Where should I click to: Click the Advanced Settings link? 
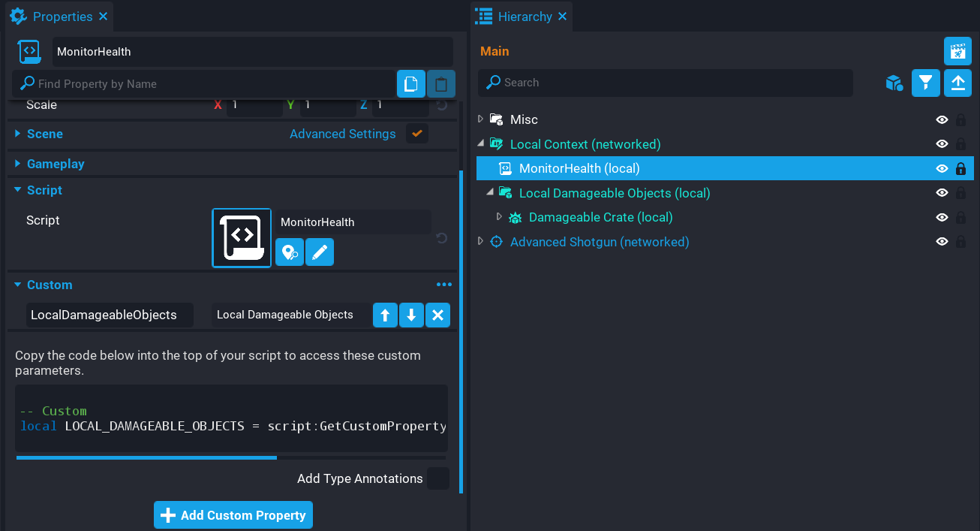(342, 134)
